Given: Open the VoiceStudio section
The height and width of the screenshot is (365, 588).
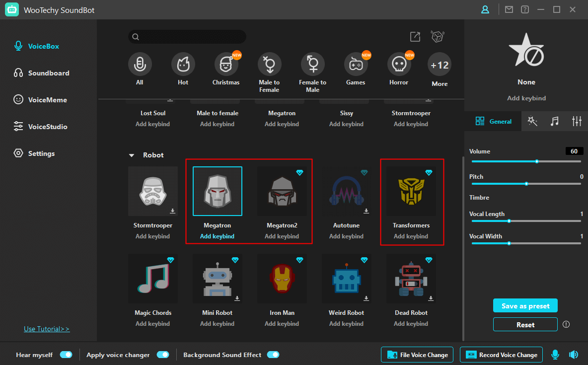Looking at the screenshot, I should 47,127.
